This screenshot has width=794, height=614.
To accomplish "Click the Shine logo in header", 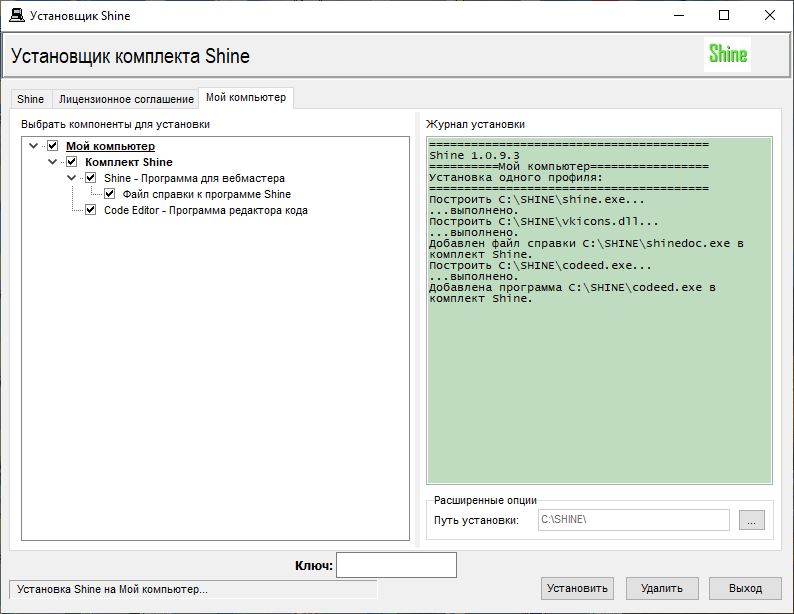I will tap(727, 55).
